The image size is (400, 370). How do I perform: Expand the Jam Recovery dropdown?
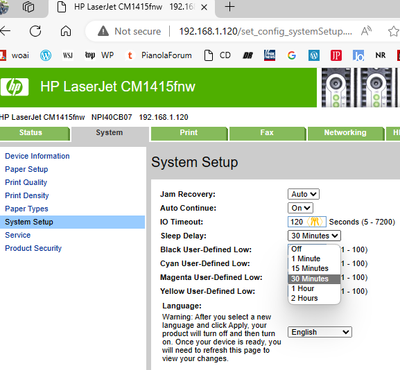pyautogui.click(x=303, y=194)
